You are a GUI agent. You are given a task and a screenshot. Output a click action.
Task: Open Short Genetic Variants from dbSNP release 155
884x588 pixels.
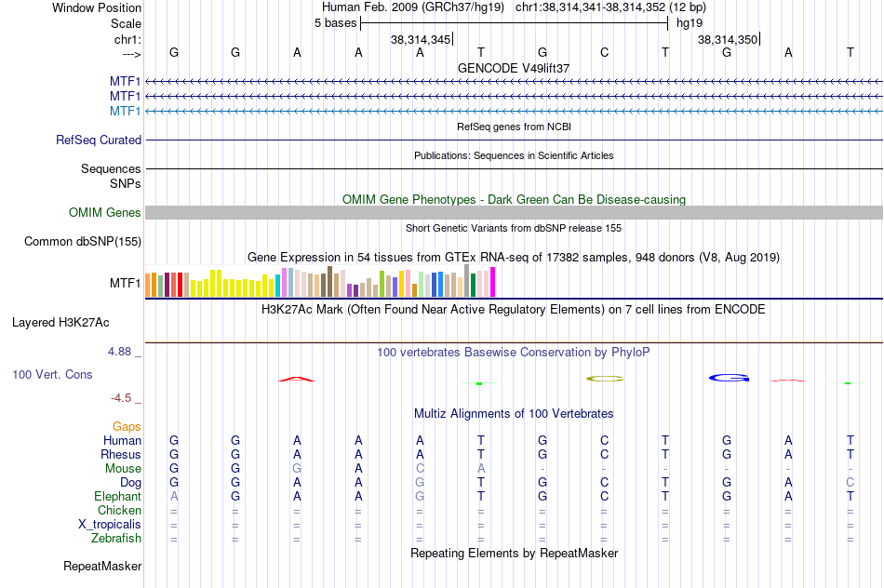514,228
